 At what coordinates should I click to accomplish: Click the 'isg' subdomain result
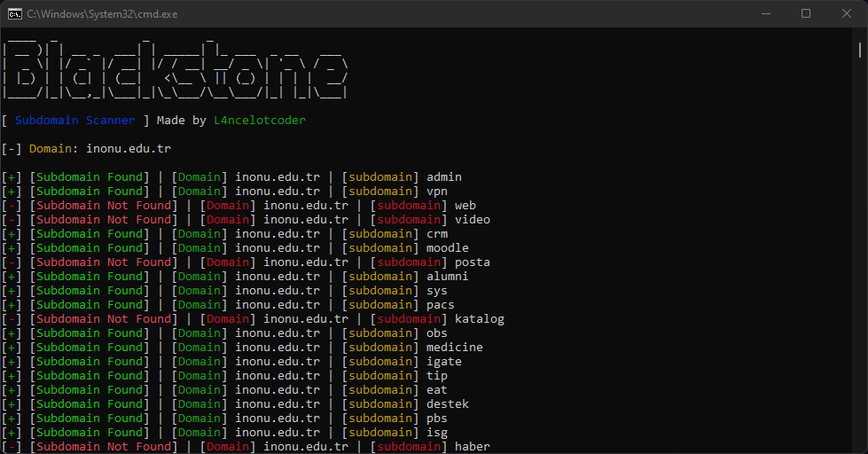coord(437,433)
